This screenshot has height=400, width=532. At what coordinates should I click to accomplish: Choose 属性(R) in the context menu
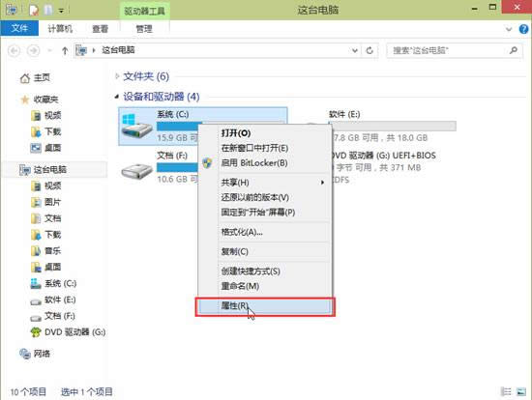click(265, 306)
